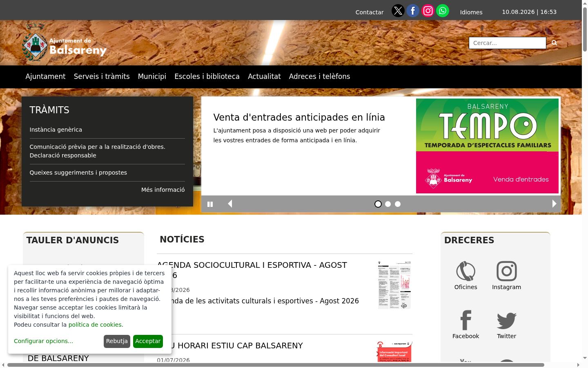Open the Municipi menu
Viewport: 588px width, 368px height.
152,76
